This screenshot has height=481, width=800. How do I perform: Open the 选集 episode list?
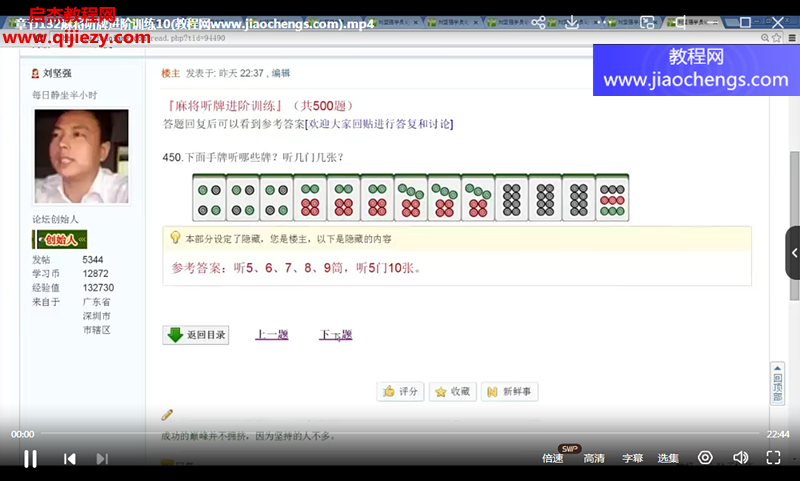pos(668,458)
